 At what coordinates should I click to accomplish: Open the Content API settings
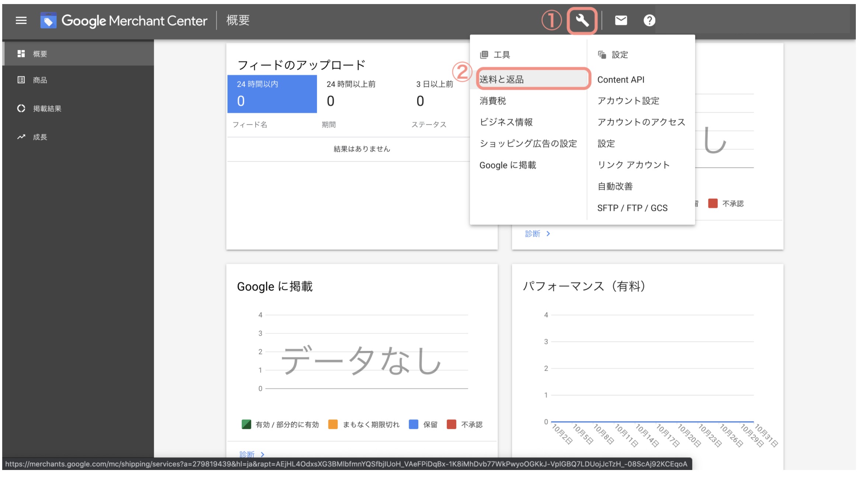(621, 79)
